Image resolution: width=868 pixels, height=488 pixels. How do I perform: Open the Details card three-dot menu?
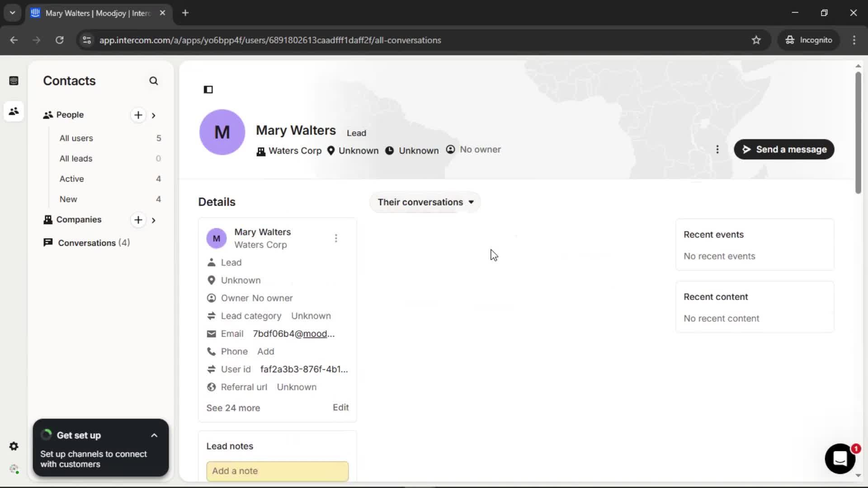[x=336, y=238]
